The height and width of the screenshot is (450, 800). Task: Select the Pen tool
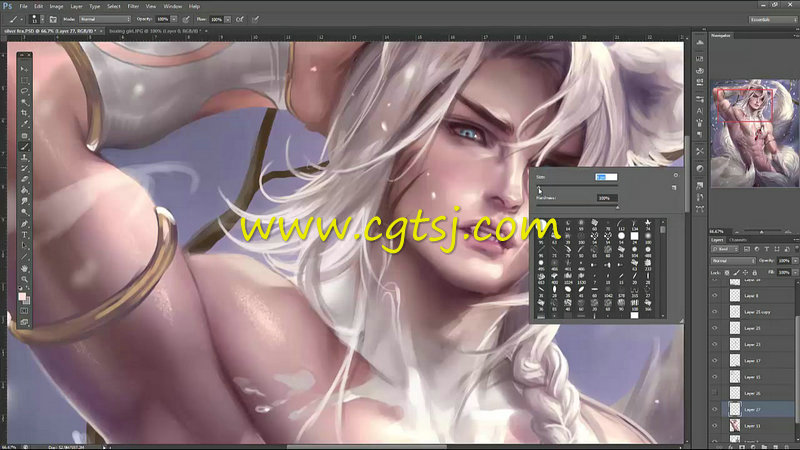click(24, 224)
